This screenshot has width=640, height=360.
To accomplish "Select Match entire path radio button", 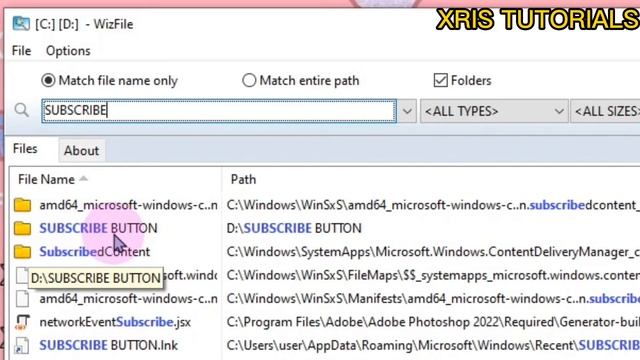I will coord(249,80).
